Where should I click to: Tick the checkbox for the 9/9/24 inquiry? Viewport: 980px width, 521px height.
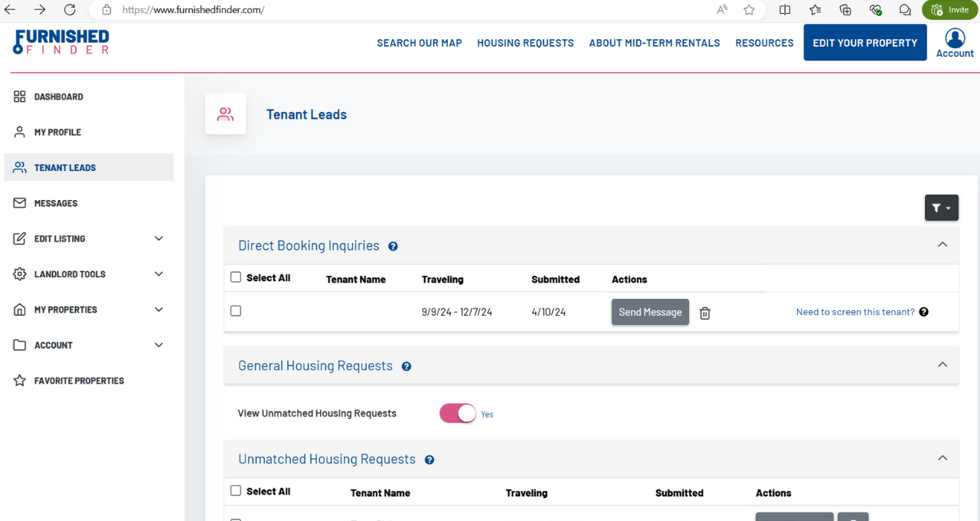236,311
